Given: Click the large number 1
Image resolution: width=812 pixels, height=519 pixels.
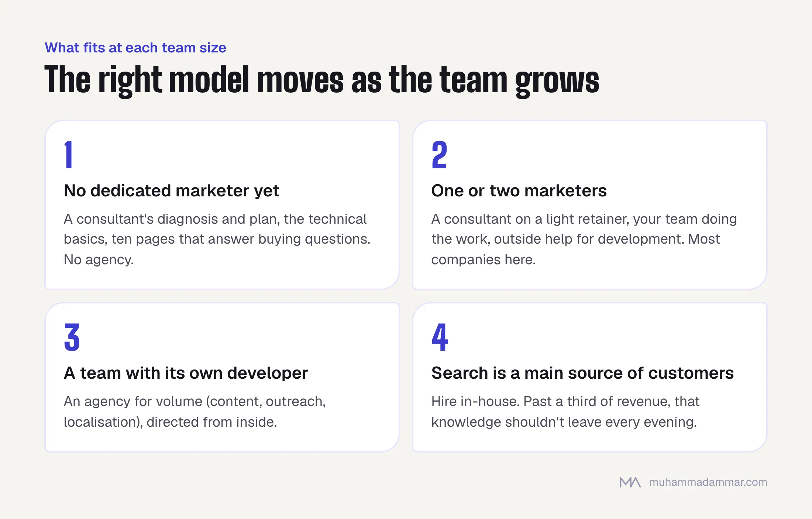Looking at the screenshot, I should pos(68,155).
